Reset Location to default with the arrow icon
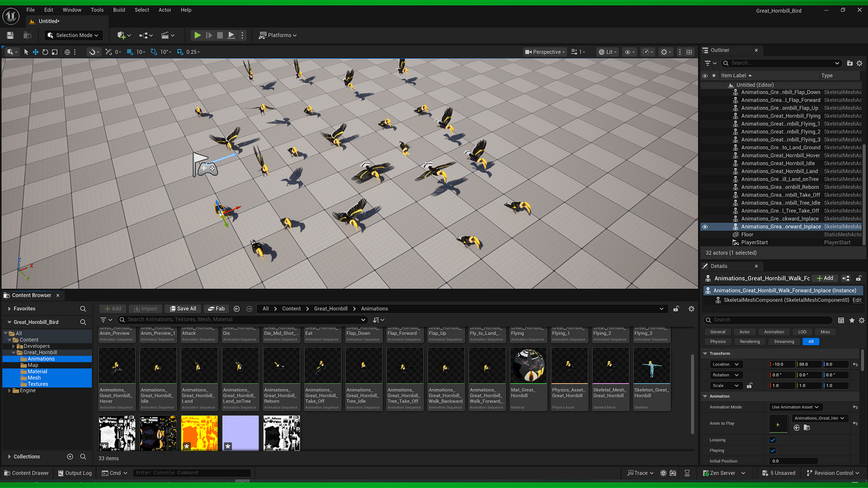Screen dimensions: 868x488 click(x=855, y=365)
